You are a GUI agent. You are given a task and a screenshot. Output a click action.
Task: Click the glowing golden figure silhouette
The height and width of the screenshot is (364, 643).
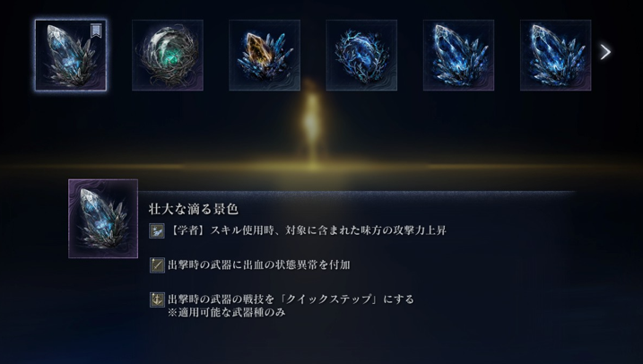pos(312,121)
